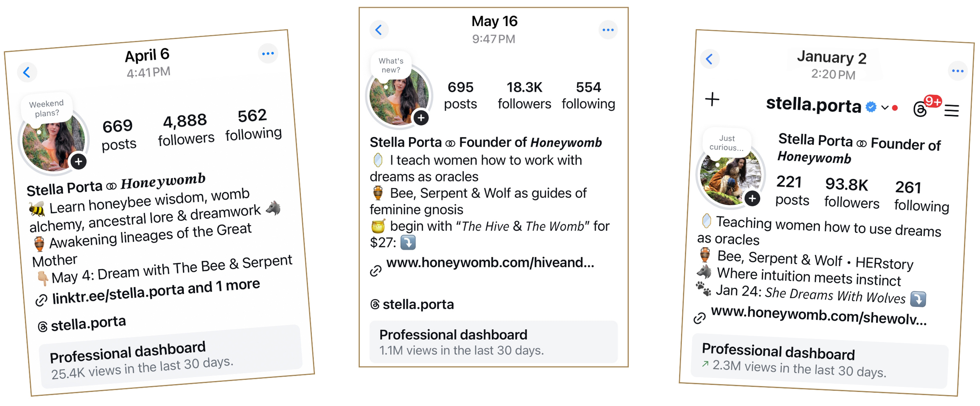
Task: Click the plus create icon beside stella.porta
Action: pyautogui.click(x=712, y=99)
